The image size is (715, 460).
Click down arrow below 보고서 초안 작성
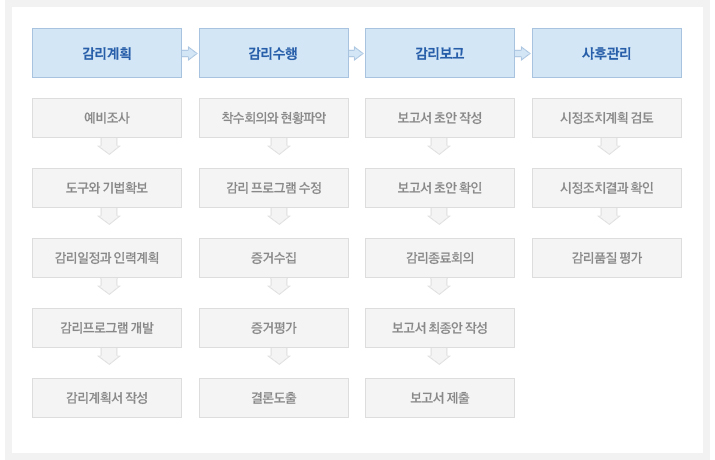(439, 146)
